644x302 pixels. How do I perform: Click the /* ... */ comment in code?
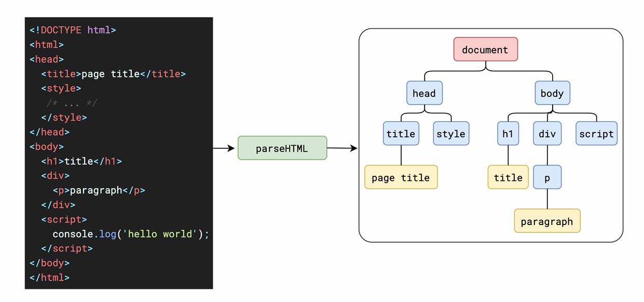point(72,103)
